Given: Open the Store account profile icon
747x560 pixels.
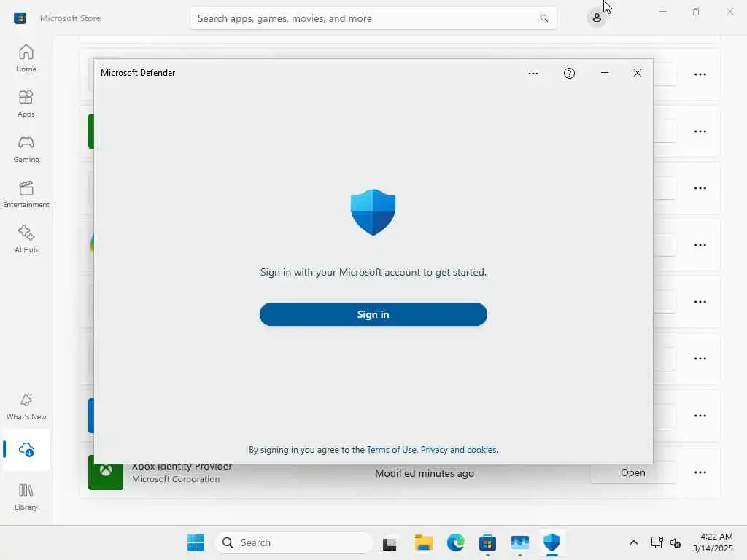Looking at the screenshot, I should tap(597, 18).
